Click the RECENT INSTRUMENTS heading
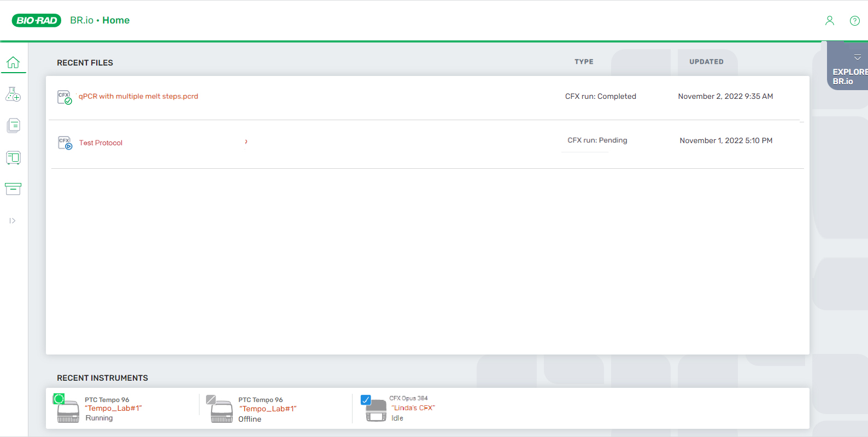The height and width of the screenshot is (437, 868). point(102,378)
